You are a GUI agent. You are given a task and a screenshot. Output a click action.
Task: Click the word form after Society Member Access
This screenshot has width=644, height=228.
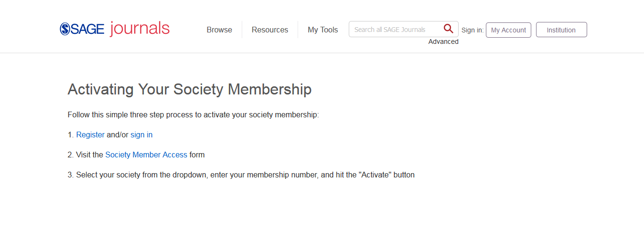pyautogui.click(x=197, y=155)
